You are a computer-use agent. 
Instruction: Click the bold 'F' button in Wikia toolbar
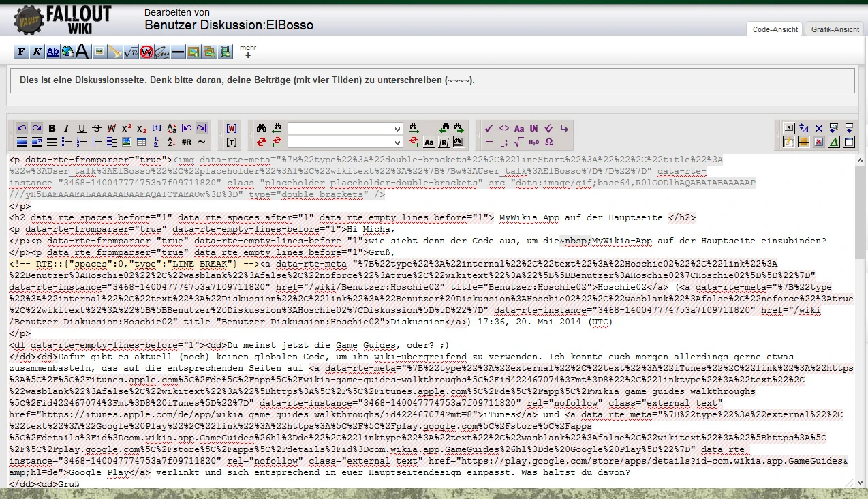[22, 52]
